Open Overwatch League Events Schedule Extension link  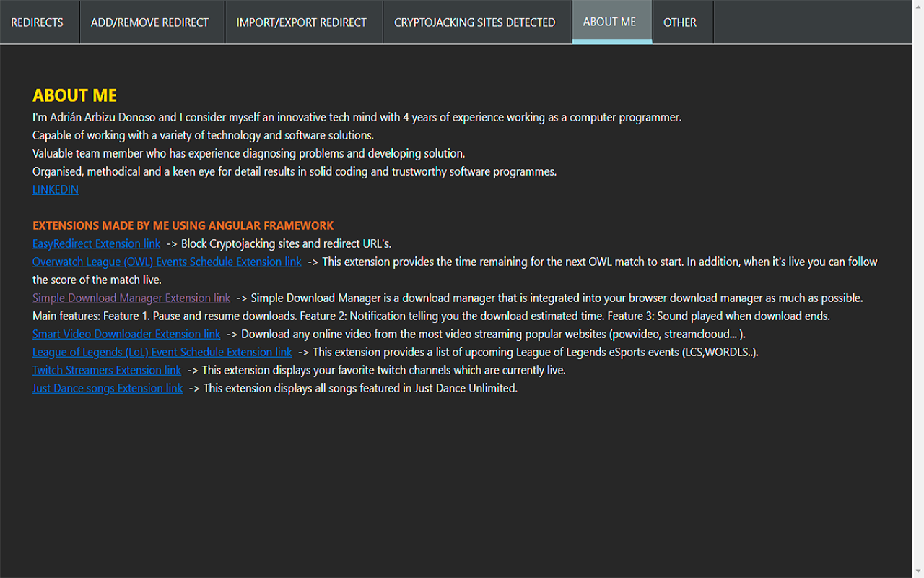tap(167, 262)
